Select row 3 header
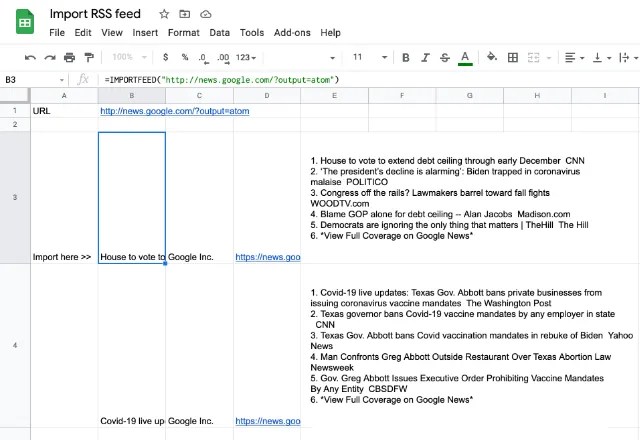640x440 pixels. [x=15, y=198]
